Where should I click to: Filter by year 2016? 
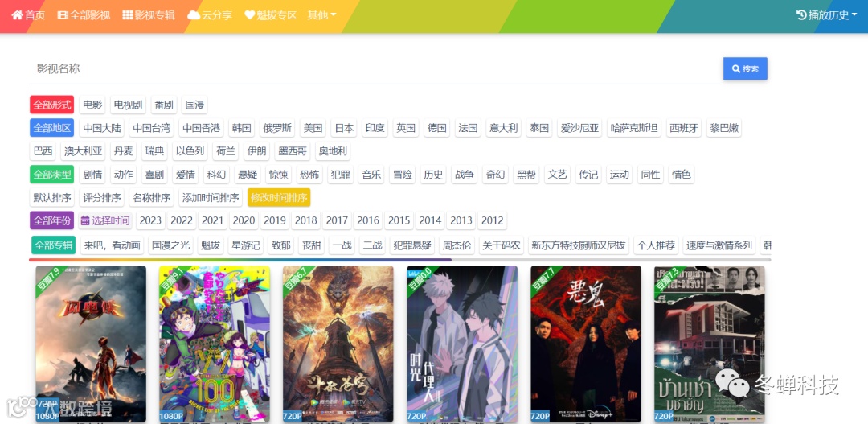tap(368, 220)
